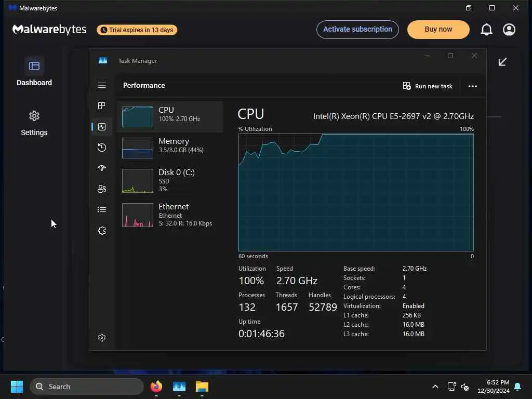
Task: Open the three-dot more options menu
Action: (473, 86)
